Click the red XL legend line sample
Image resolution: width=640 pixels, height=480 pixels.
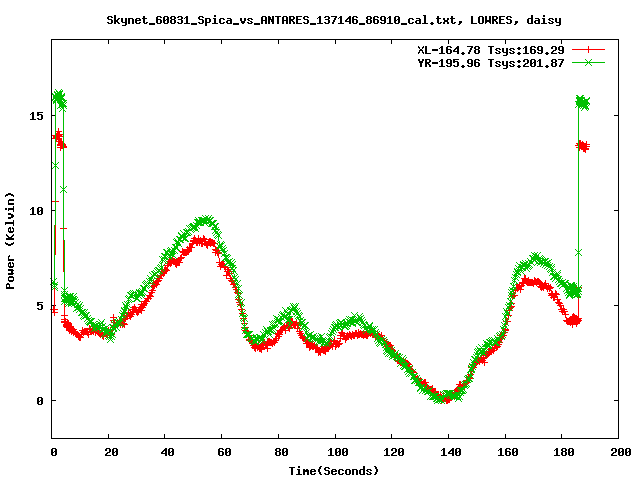pyautogui.click(x=588, y=50)
